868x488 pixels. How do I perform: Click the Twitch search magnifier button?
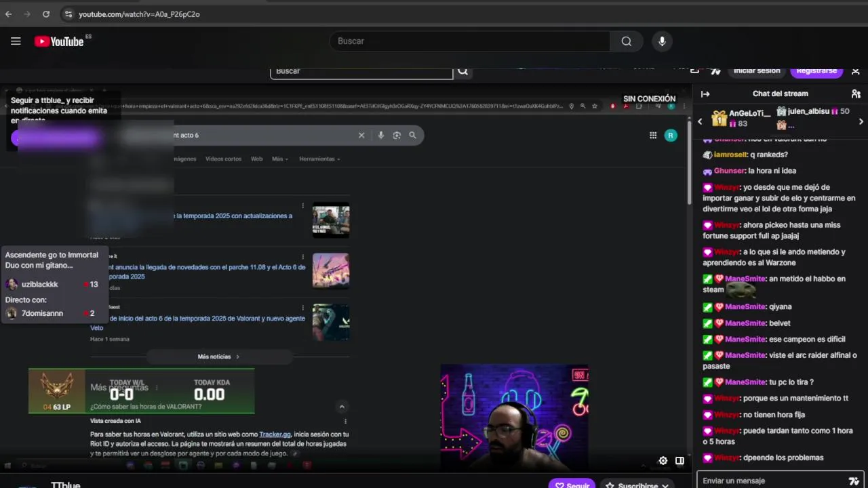462,71
